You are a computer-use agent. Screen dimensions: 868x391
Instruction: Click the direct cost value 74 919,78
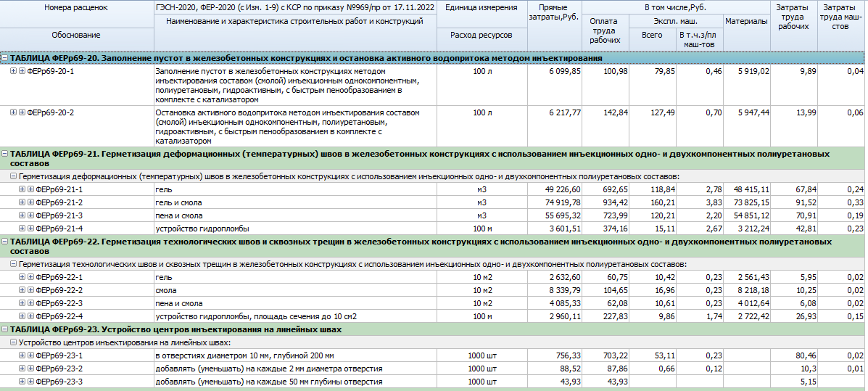click(563, 202)
